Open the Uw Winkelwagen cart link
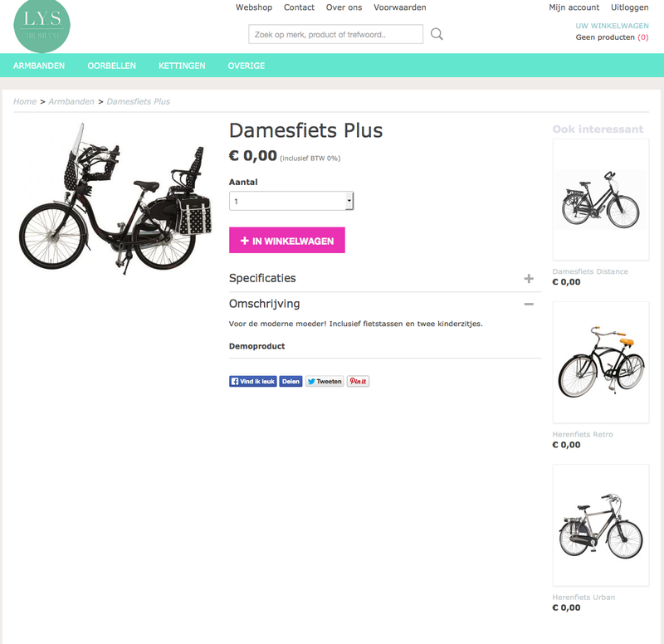This screenshot has height=644, width=664. pyautogui.click(x=612, y=26)
